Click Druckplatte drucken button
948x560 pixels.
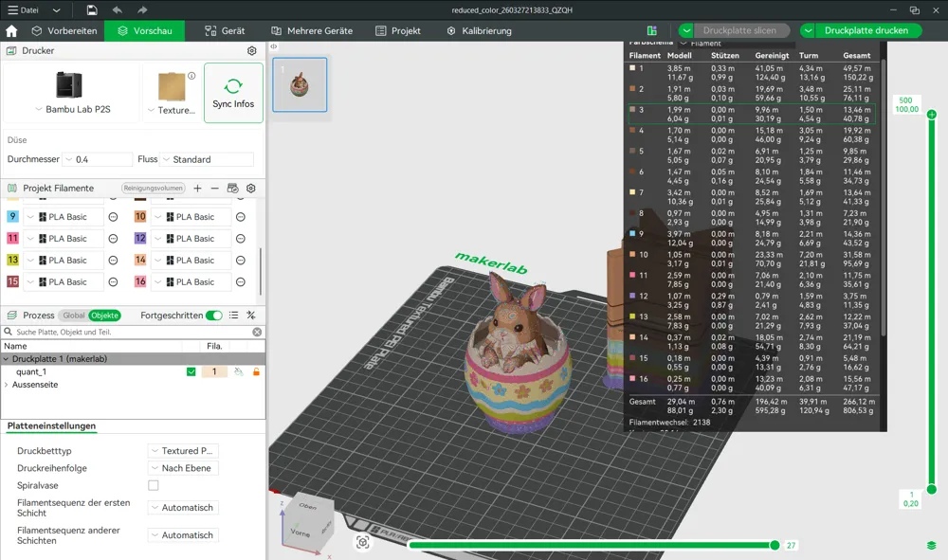pyautogui.click(x=866, y=30)
